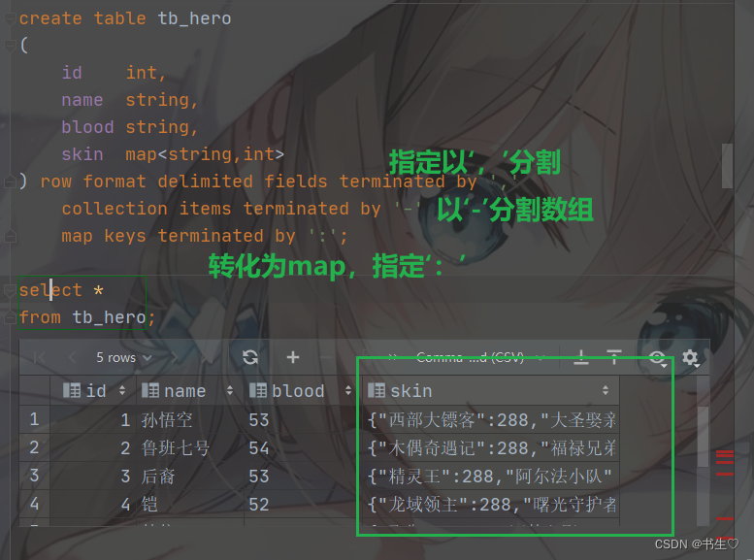Viewport: 754px width, 560px height.
Task: Click the id column header
Action: 94,391
